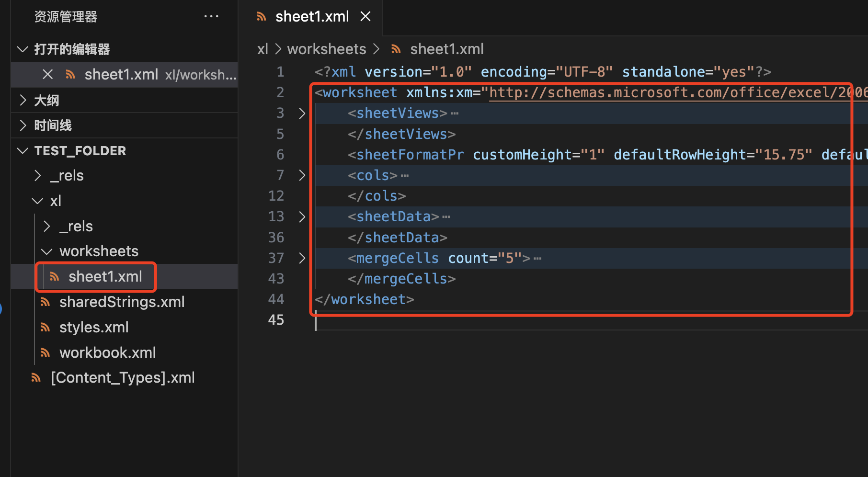Close sheet1.xml in open editors list

[47, 74]
